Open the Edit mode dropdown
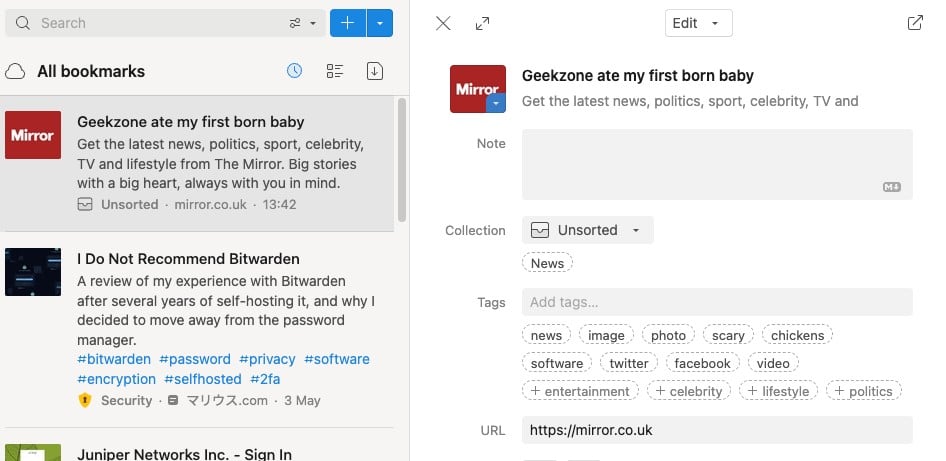 pyautogui.click(x=699, y=23)
